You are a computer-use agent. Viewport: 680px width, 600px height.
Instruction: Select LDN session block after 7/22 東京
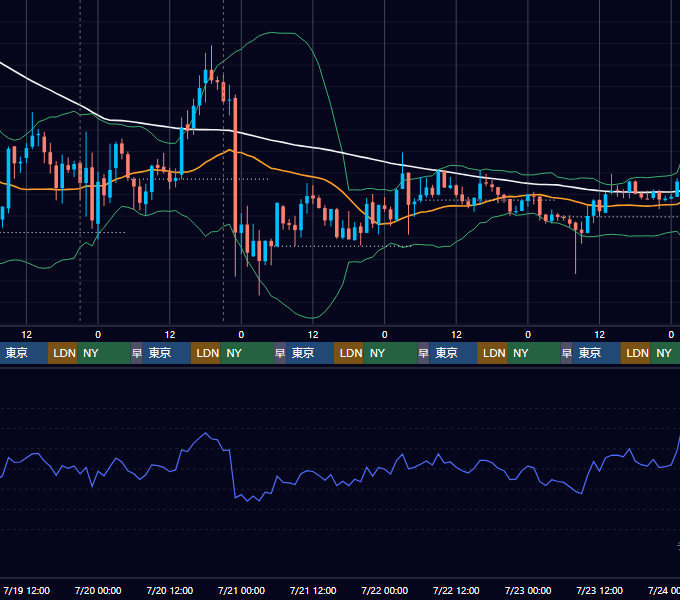(492, 353)
